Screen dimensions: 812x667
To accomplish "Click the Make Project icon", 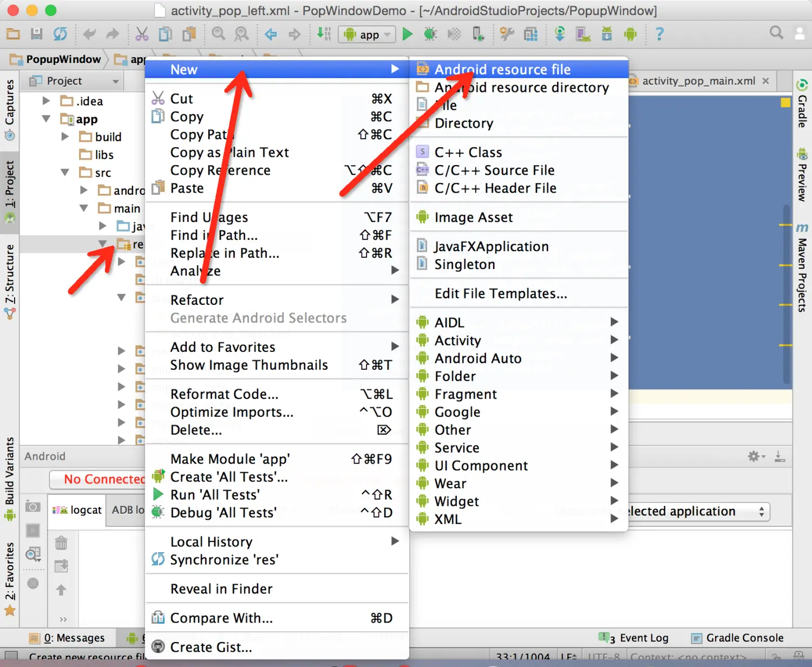I will [x=324, y=34].
